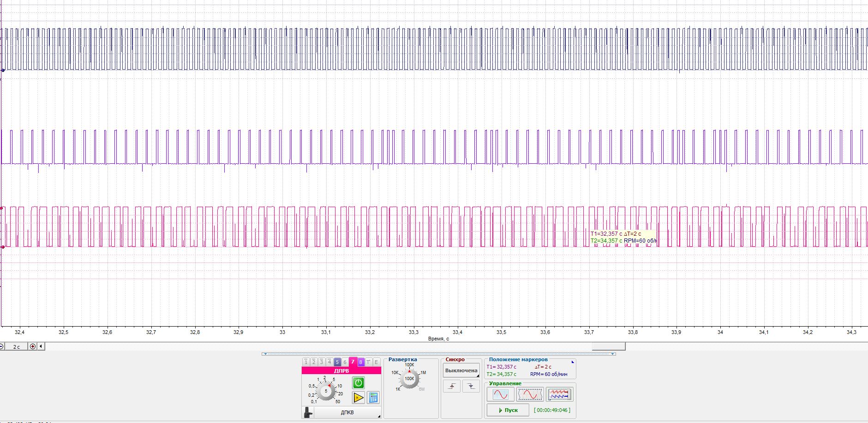The width and height of the screenshot is (868, 423).
Task: Click the 2 с time scale field
Action: coord(17,346)
